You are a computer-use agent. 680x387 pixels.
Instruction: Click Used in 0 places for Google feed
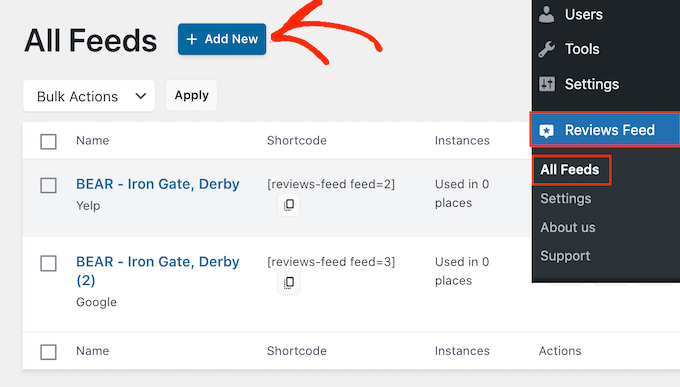[x=462, y=271]
